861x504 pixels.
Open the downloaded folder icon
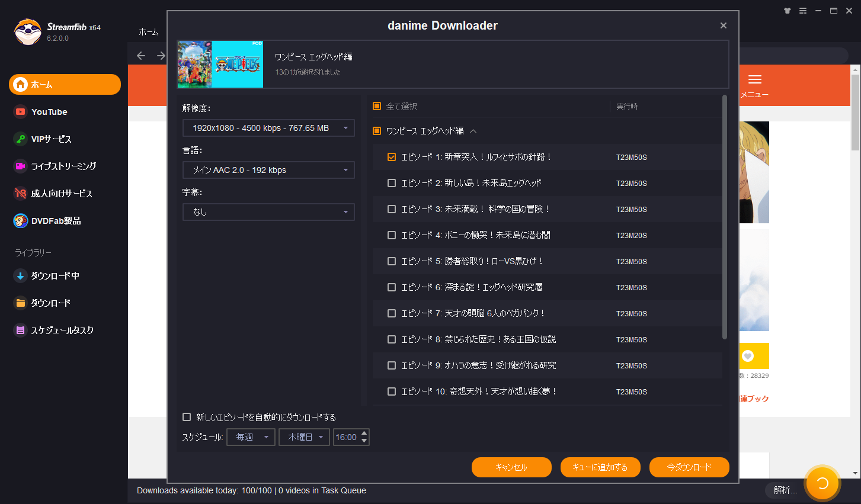(21, 303)
